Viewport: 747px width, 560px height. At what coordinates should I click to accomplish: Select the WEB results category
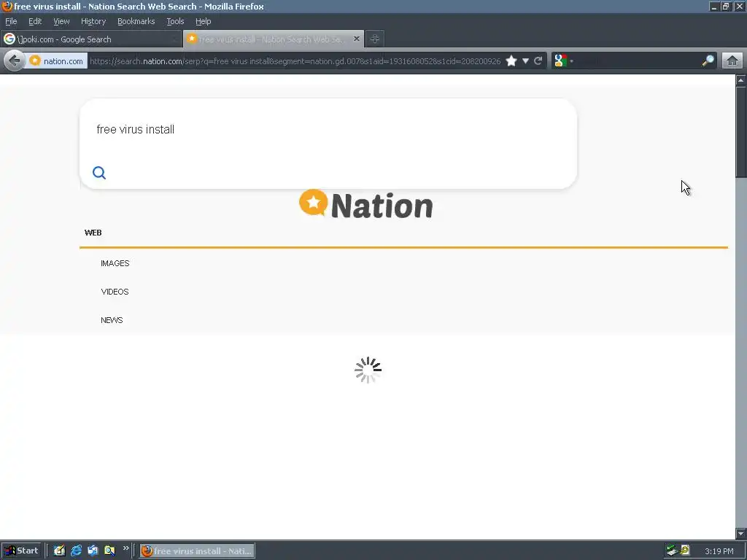tap(93, 233)
